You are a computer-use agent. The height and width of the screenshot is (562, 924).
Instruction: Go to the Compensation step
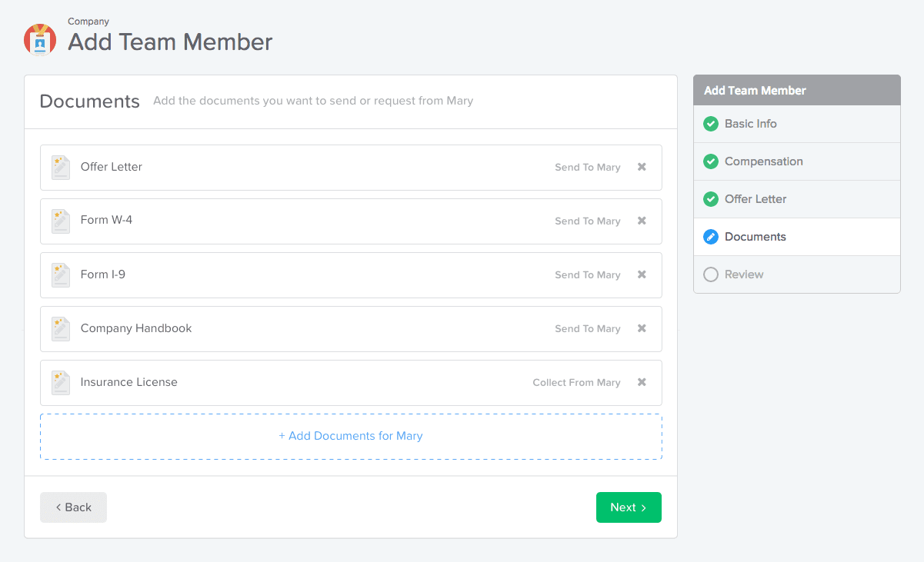click(x=763, y=161)
